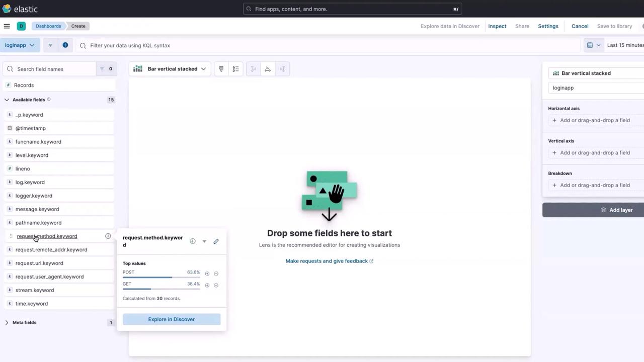Screen dimensions: 644x362
Task: Open the Inspect menu item
Action: click(x=497, y=26)
